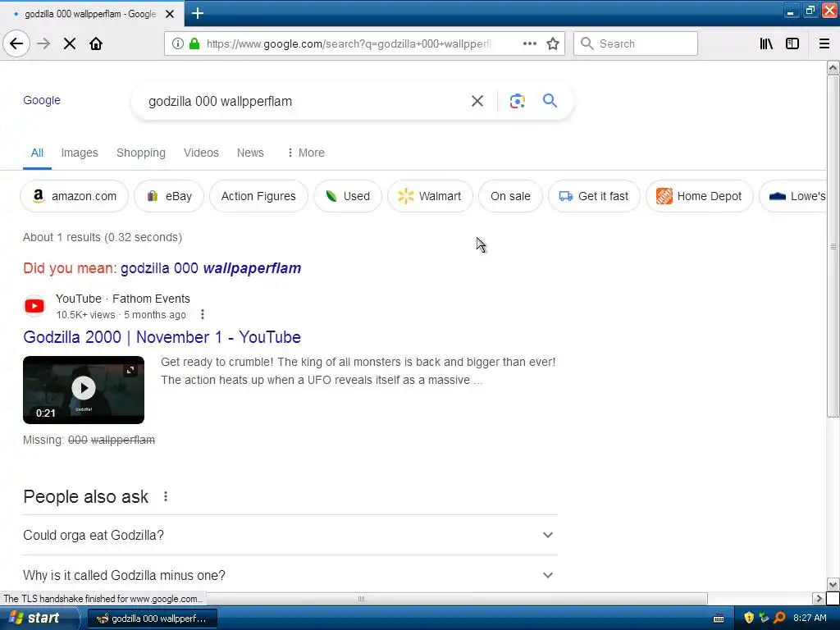Bookmark this page with the star icon

tap(553, 43)
